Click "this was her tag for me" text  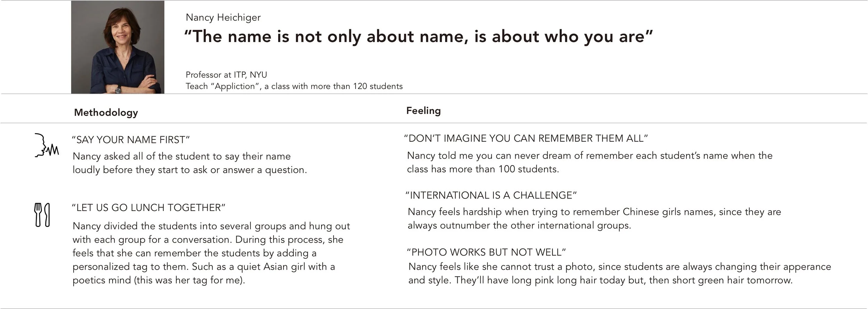(x=190, y=280)
